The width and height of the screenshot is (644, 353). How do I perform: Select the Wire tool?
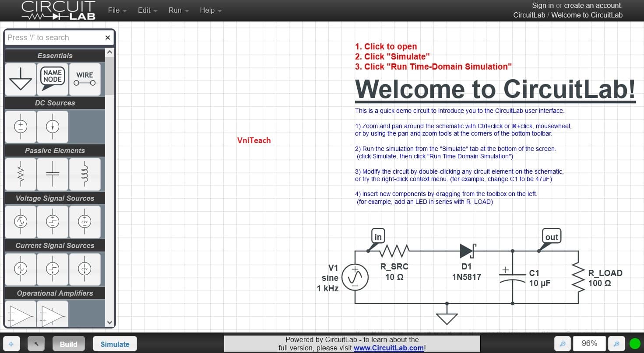click(x=84, y=79)
